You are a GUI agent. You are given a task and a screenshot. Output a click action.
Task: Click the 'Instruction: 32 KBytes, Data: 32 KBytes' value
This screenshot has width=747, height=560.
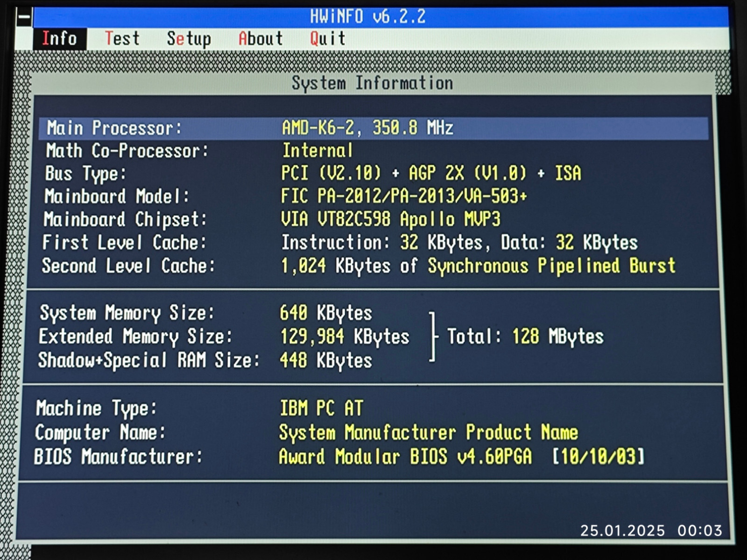[459, 242]
